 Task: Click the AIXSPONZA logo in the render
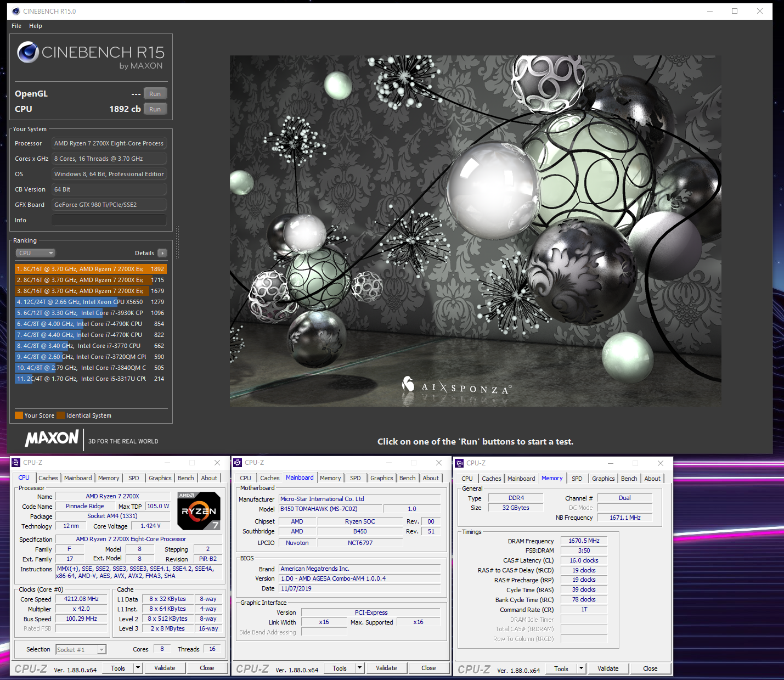tap(457, 386)
